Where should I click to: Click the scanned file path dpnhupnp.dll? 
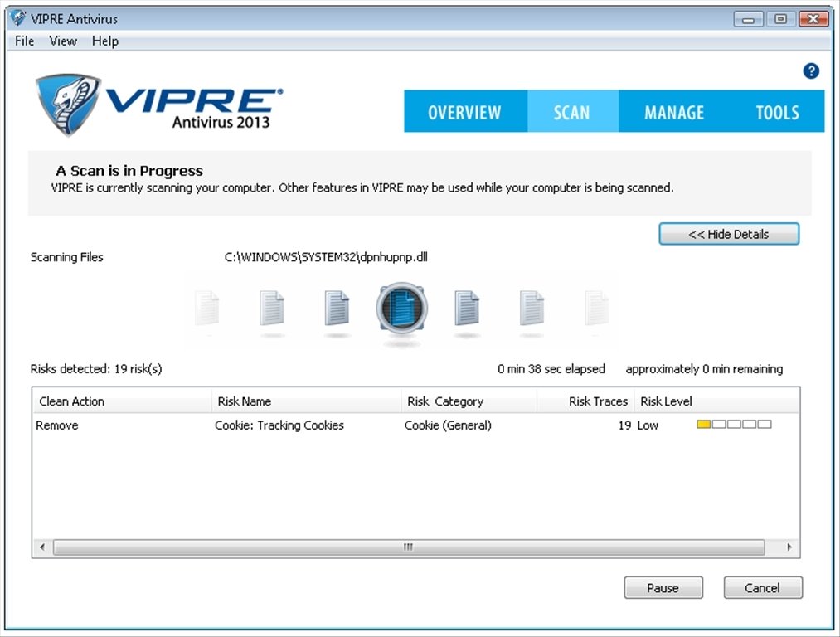point(326,257)
